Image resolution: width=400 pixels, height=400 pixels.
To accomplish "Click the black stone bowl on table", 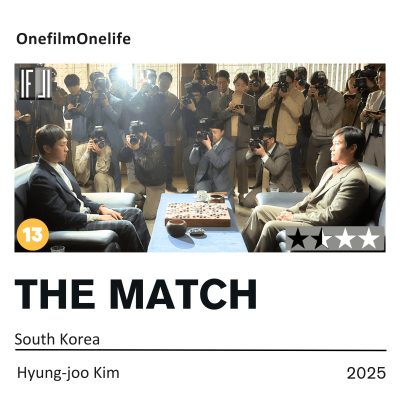I will pyautogui.click(x=176, y=228).
